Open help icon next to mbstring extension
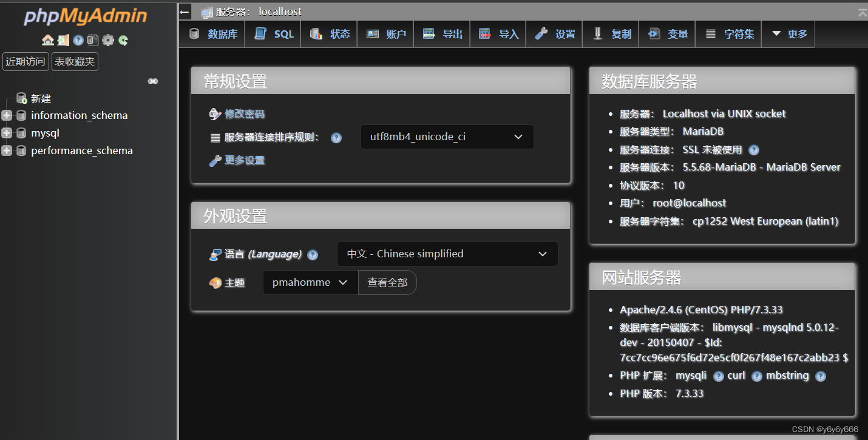The width and height of the screenshot is (868, 440). point(821,376)
